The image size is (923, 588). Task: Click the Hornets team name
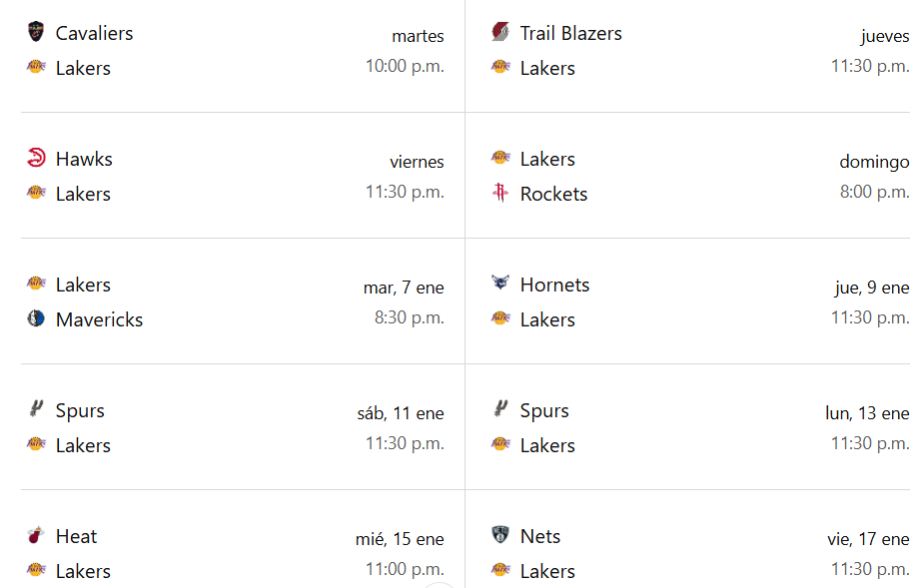click(555, 286)
